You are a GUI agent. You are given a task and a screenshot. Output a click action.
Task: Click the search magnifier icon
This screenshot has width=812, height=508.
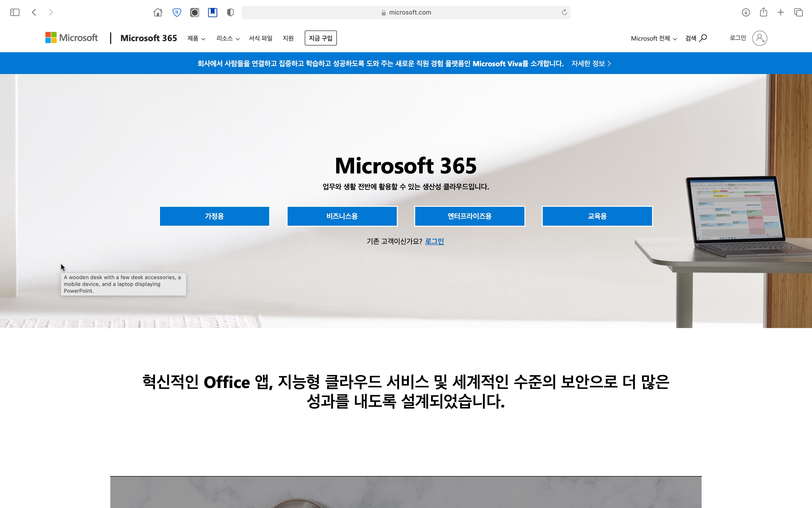click(703, 38)
